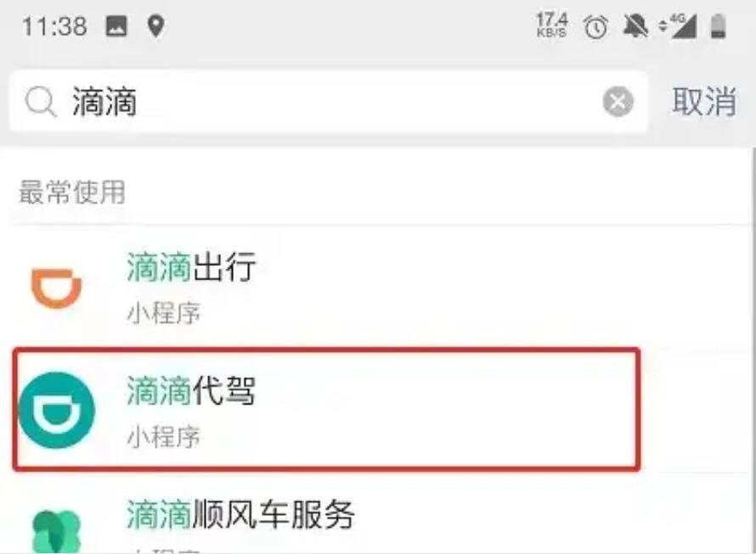Focus the search field containing 滴滴
756x554 pixels.
pos(329,102)
